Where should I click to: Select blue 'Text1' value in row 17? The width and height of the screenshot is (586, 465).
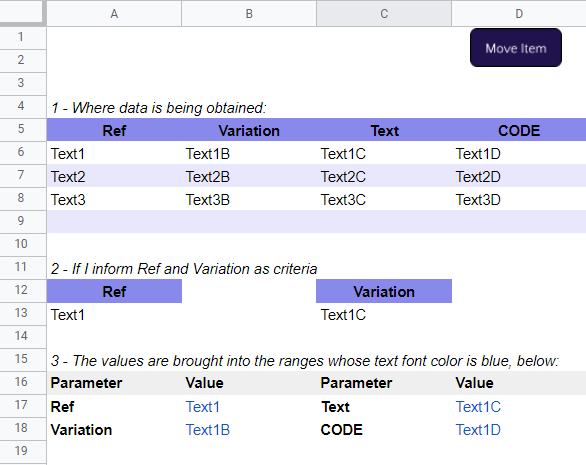(249, 406)
